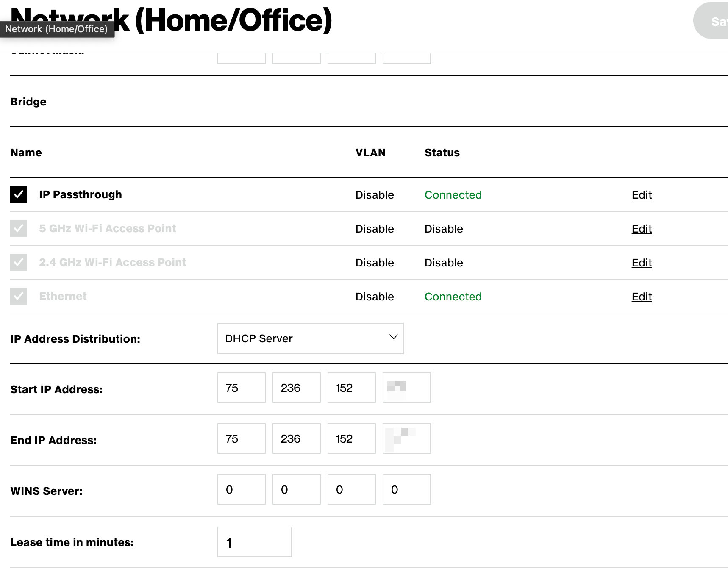Toggle the 2.4 GHz Wi-Fi Access Point checkbox
Image resolution: width=728 pixels, height=577 pixels.
coord(19,262)
